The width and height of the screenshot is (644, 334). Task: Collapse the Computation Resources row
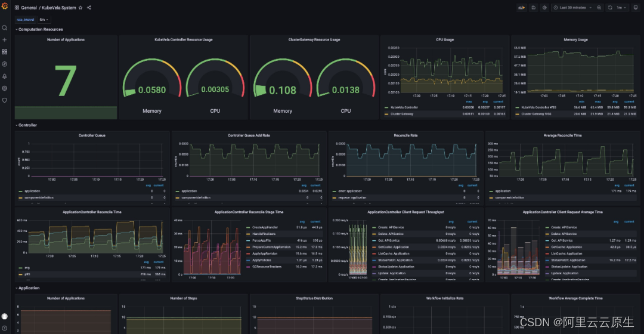click(39, 30)
